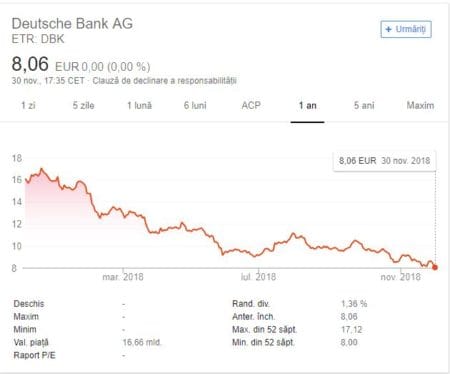This screenshot has height=374, width=450.
Task: Click the Max. din 52 săpt. value 17,12
Action: (351, 330)
